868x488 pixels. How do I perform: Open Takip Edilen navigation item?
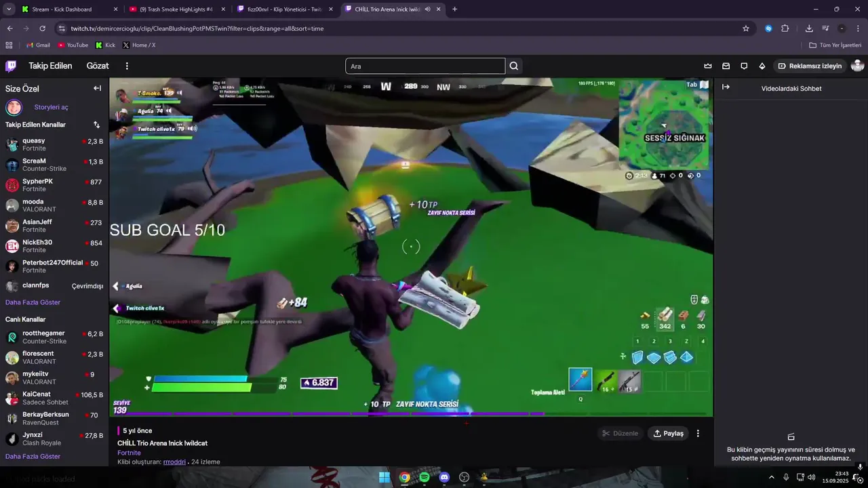50,66
